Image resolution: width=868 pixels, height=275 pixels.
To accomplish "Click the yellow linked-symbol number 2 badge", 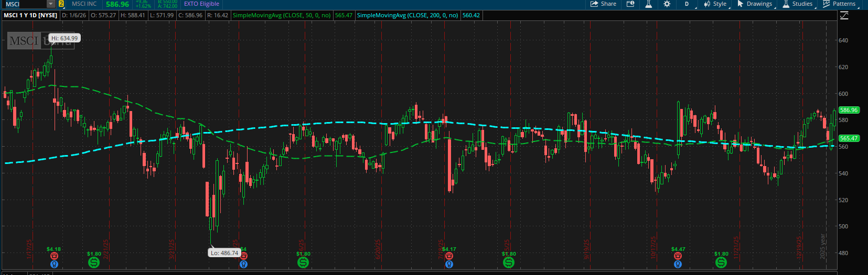I will coord(61,4).
